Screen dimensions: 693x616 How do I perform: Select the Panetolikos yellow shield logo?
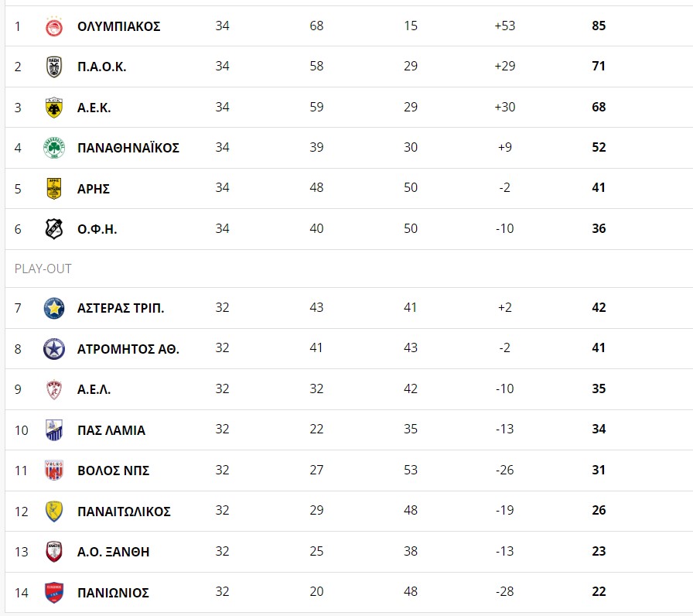click(54, 512)
